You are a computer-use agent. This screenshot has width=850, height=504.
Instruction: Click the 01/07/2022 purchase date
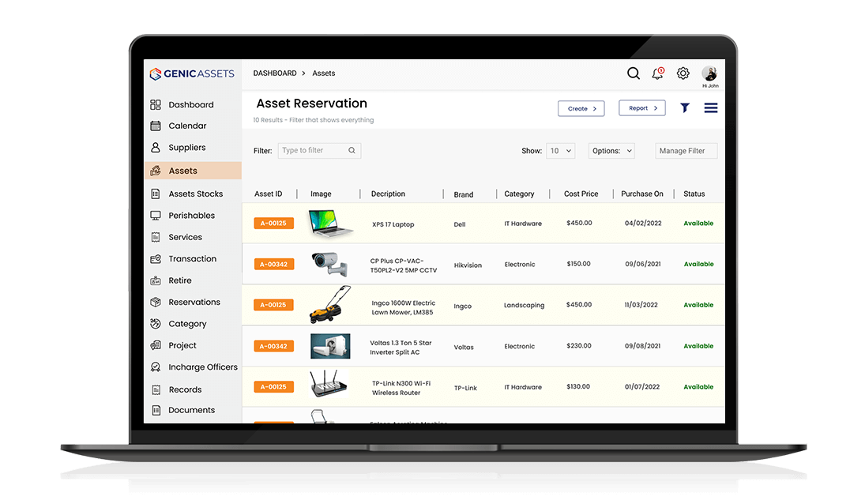(x=642, y=387)
